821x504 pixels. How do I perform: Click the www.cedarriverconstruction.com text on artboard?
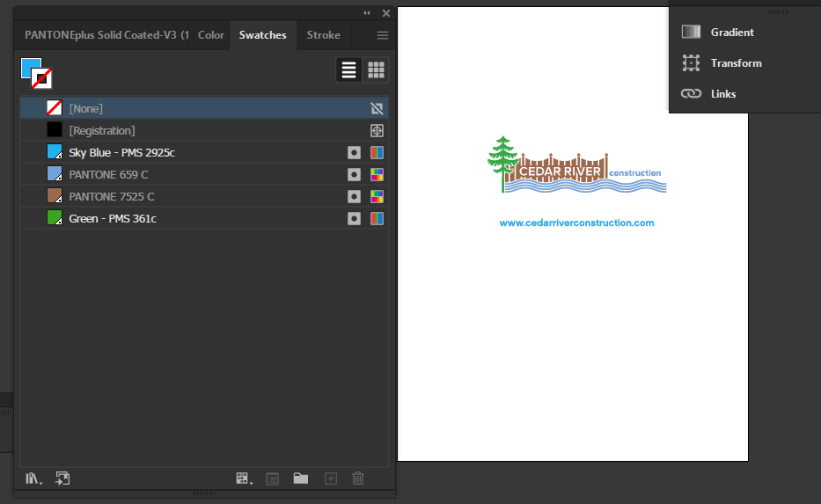point(576,223)
